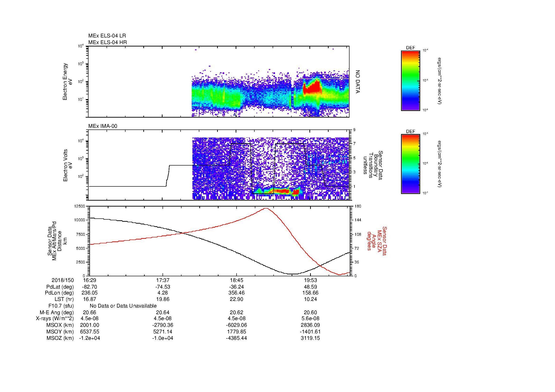Click the M-E Ang value '20.66'
This screenshot has height=392, width=555.
coord(90,312)
